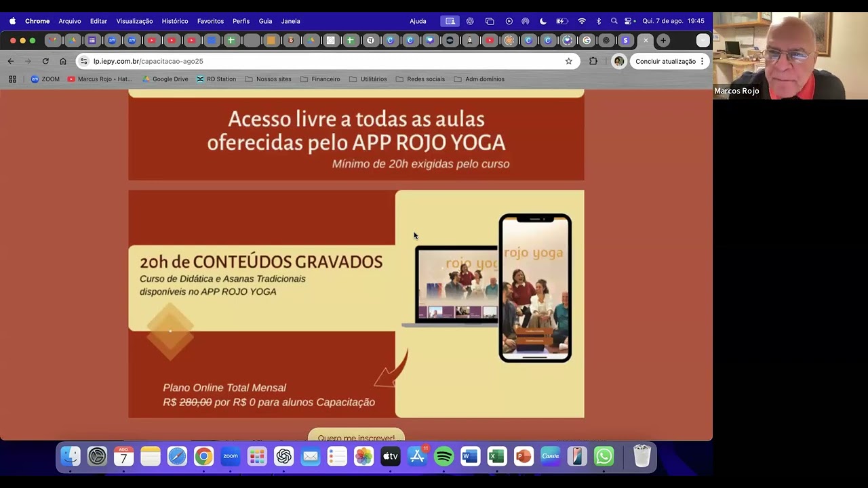Open Launchpad in the Dock
This screenshot has height=488, width=868.
coord(257,457)
